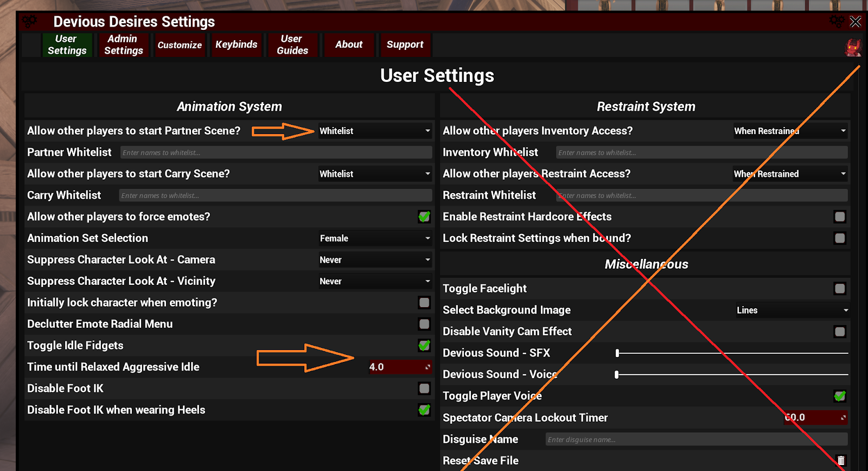Toggle Allow other players to force emotes
The height and width of the screenshot is (471, 868).
424,217
